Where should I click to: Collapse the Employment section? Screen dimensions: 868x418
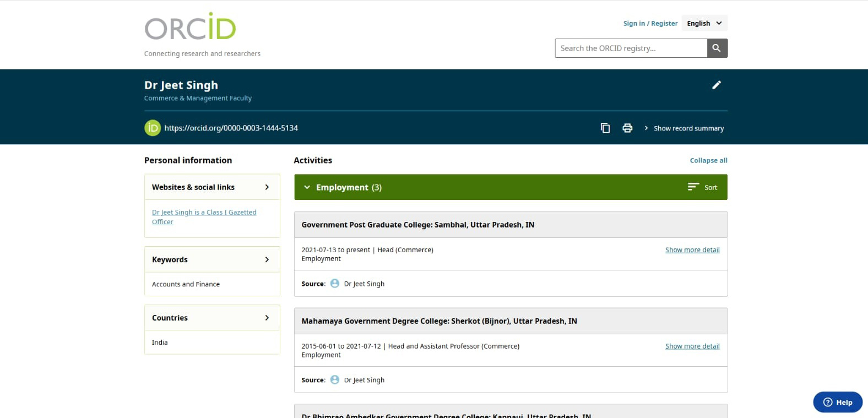[307, 187]
